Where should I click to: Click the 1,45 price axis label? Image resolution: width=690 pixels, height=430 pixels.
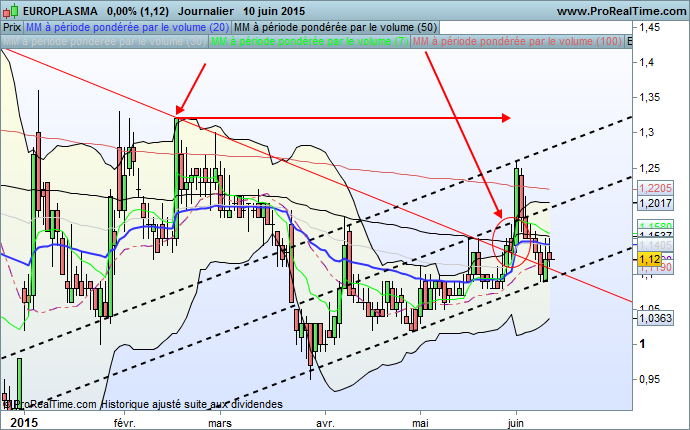pos(650,27)
